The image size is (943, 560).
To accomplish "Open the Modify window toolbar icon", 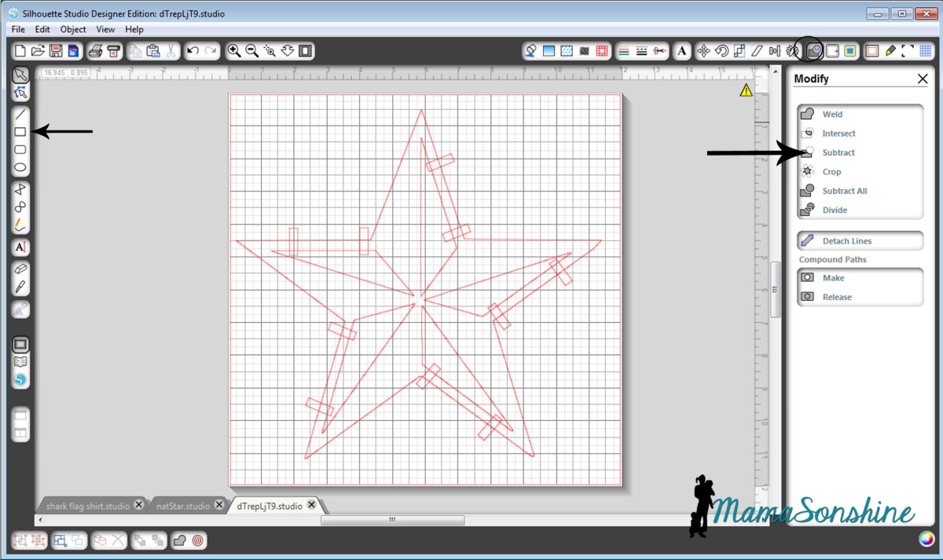I will [814, 51].
